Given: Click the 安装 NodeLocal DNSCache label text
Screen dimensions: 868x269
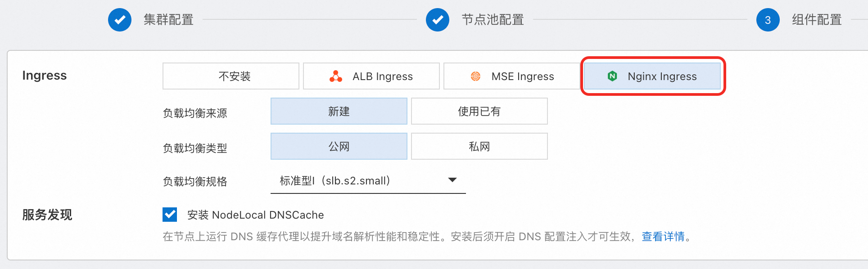Looking at the screenshot, I should (x=256, y=215).
